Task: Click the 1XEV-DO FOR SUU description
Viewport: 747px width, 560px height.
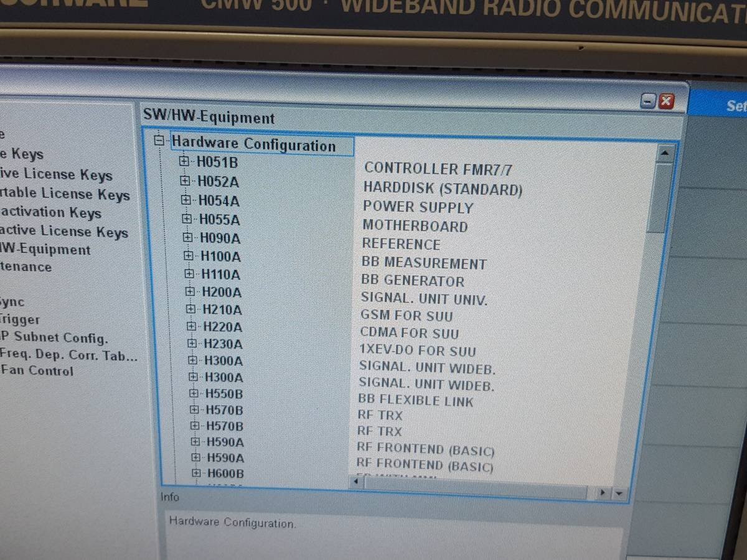Action: click(418, 351)
